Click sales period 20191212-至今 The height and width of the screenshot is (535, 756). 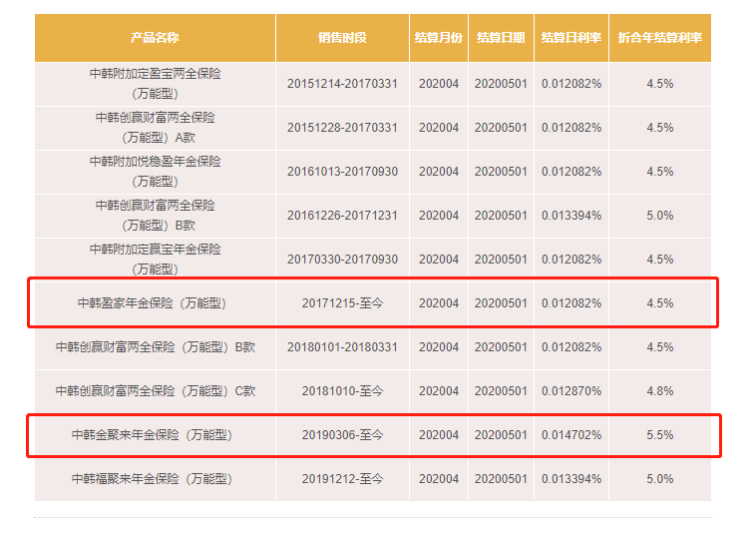point(342,478)
